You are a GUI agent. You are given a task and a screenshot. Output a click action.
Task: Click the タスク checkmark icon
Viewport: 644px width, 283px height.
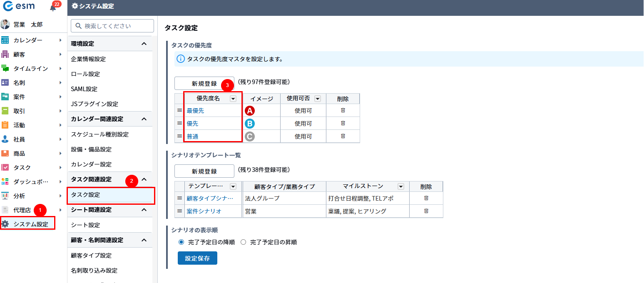coord(5,167)
